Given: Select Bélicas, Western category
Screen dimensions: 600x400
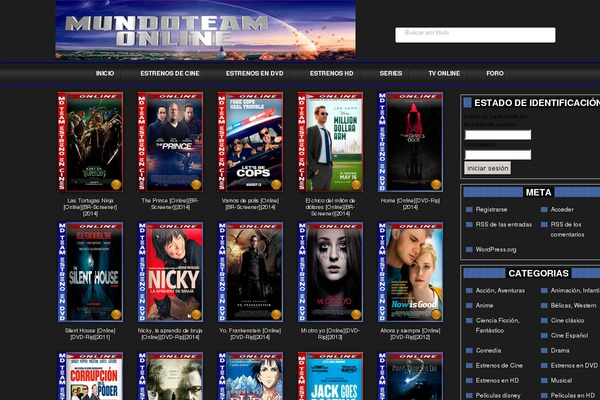Looking at the screenshot, I should point(573,305).
